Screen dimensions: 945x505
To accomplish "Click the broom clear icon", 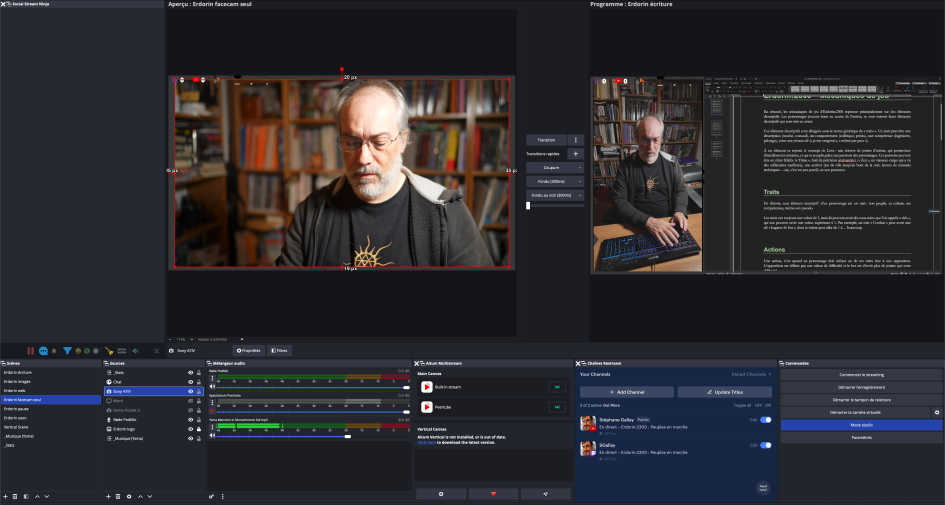I will [109, 351].
